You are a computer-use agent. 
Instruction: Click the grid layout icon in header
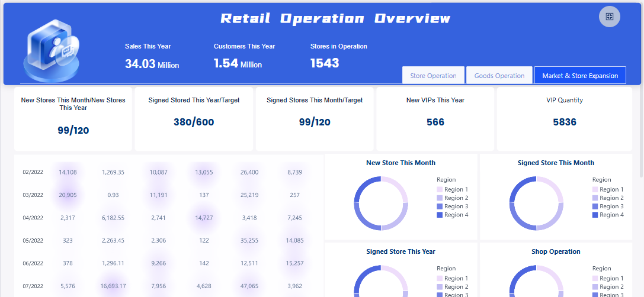(610, 17)
